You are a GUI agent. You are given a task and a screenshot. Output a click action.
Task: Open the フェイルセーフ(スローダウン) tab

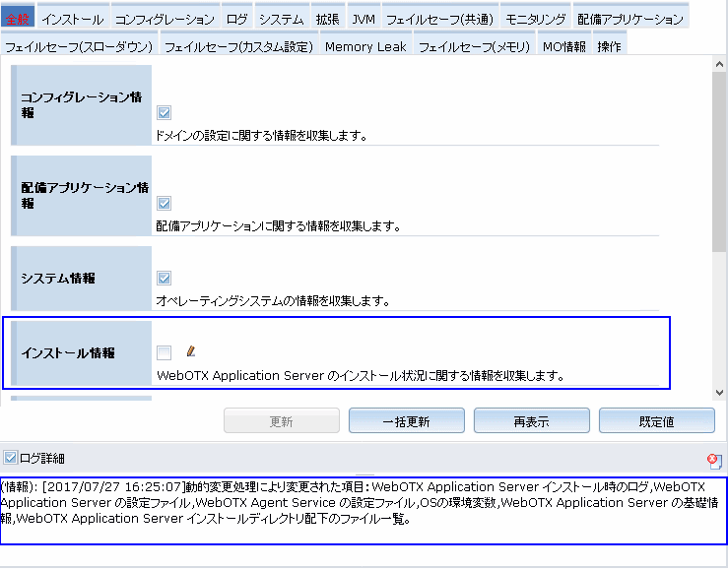[79, 46]
